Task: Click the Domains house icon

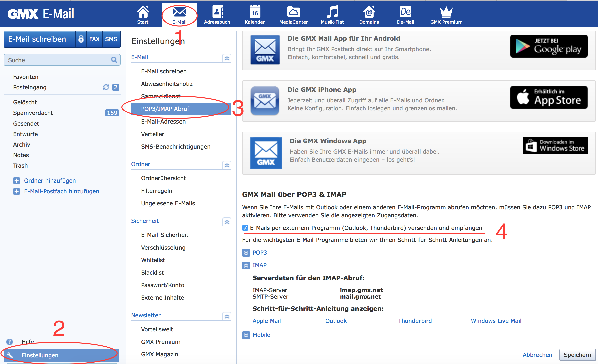Action: [369, 12]
